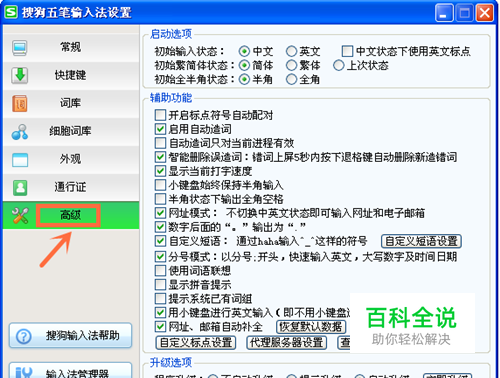Viewport: 500px width, 378px height.
Task: Select 英文 as initial input state
Action: point(291,51)
